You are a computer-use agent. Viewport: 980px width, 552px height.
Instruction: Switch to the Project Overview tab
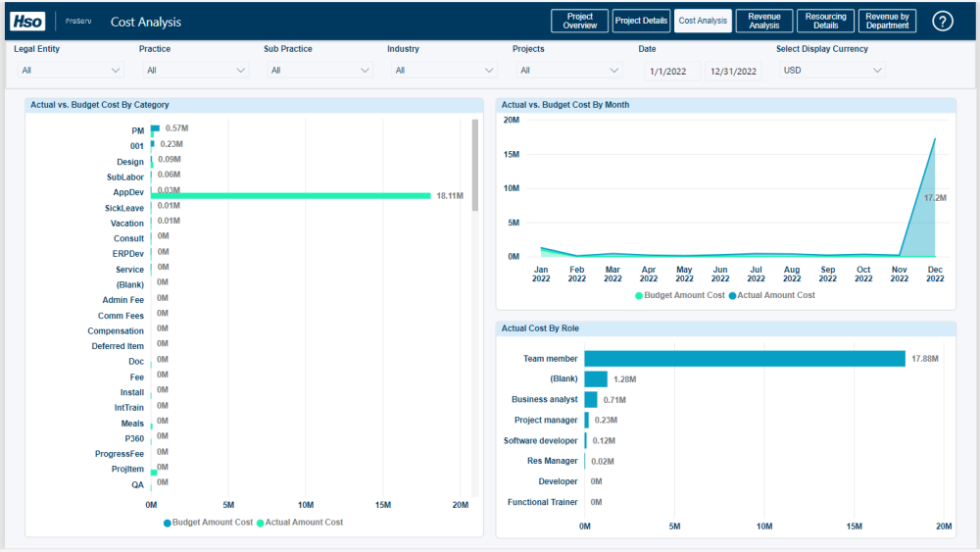pyautogui.click(x=579, y=22)
